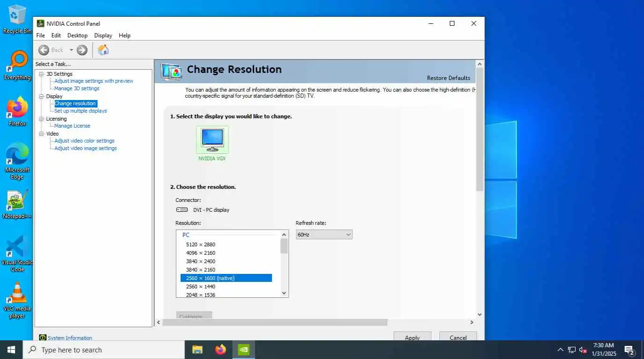Open Notepad++ desktop icon
The width and height of the screenshot is (644, 359).
(x=17, y=204)
